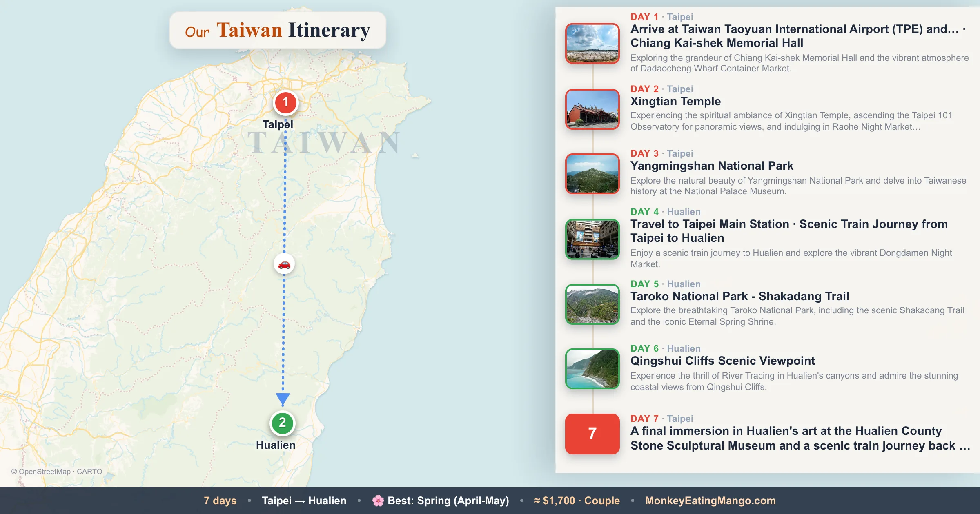The height and width of the screenshot is (514, 980).
Task: Click the blue route arrowhead above Hualien
Action: tap(283, 399)
